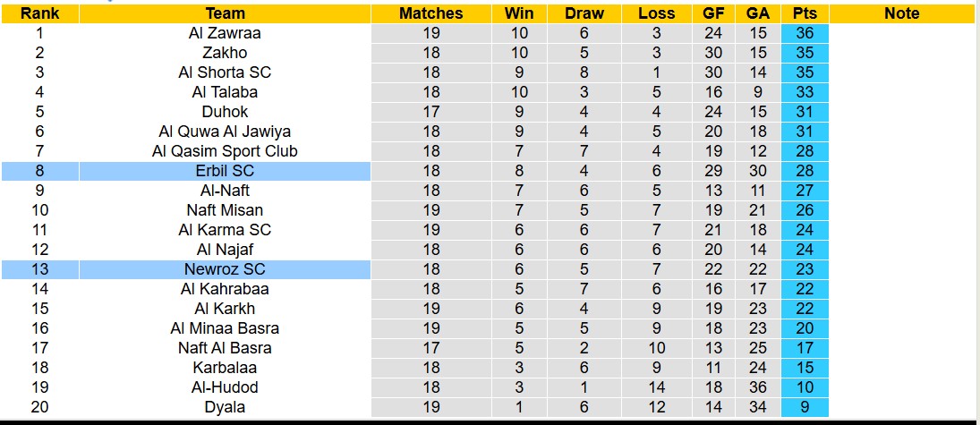The width and height of the screenshot is (980, 425).
Task: Select the Matches column header
Action: [x=431, y=13]
